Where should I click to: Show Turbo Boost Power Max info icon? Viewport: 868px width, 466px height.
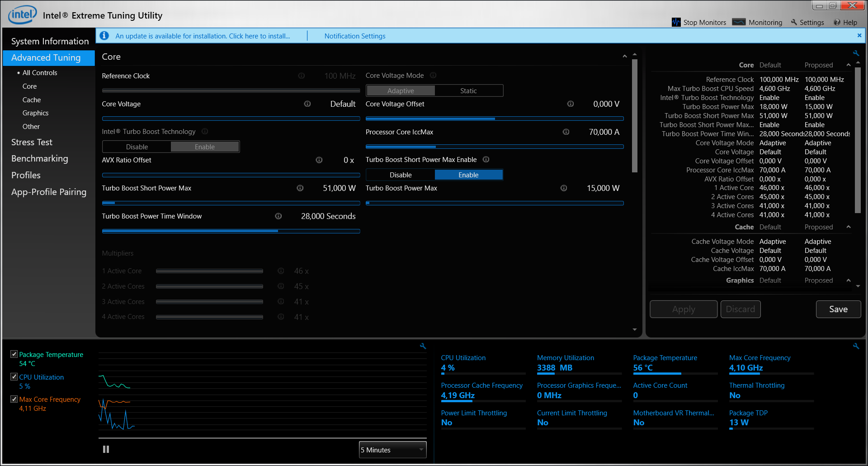(564, 188)
